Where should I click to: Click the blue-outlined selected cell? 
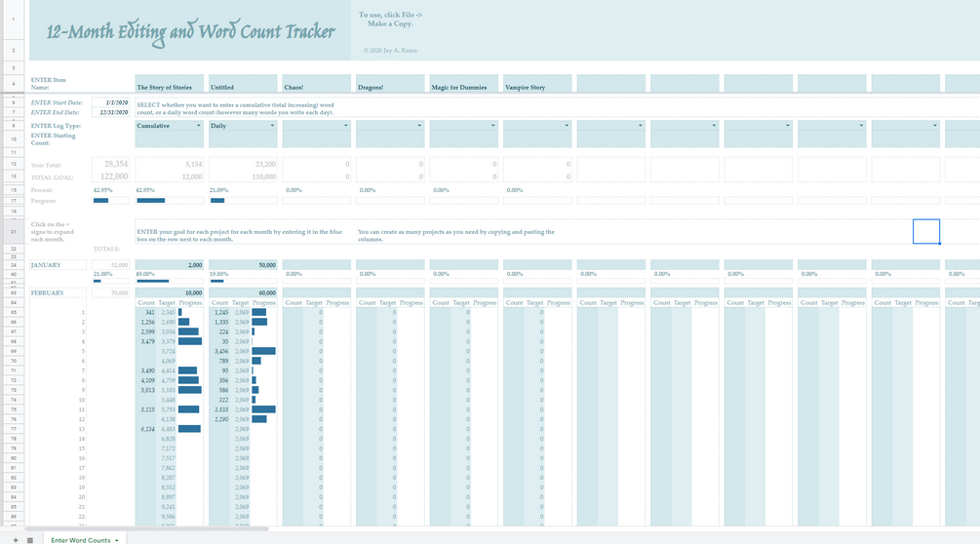[x=925, y=231]
